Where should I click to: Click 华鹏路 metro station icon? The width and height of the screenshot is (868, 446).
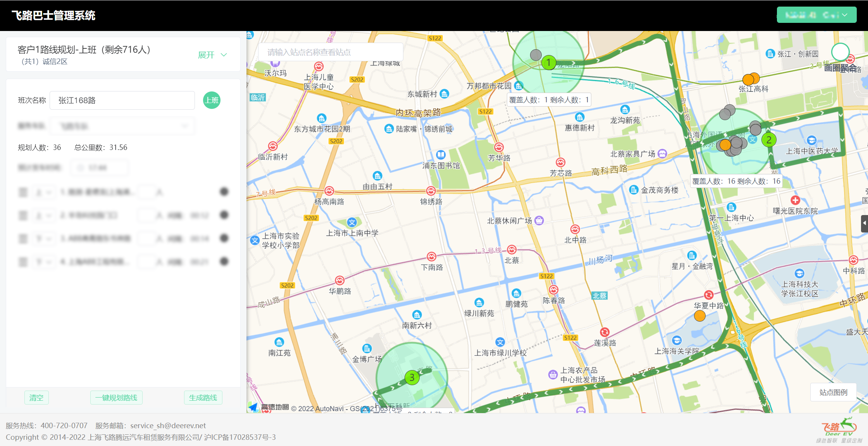[340, 280]
